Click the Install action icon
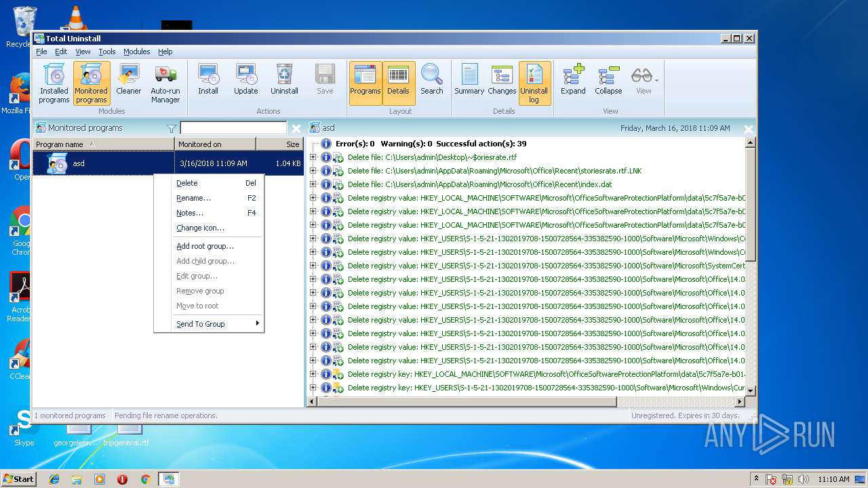 (x=208, y=79)
